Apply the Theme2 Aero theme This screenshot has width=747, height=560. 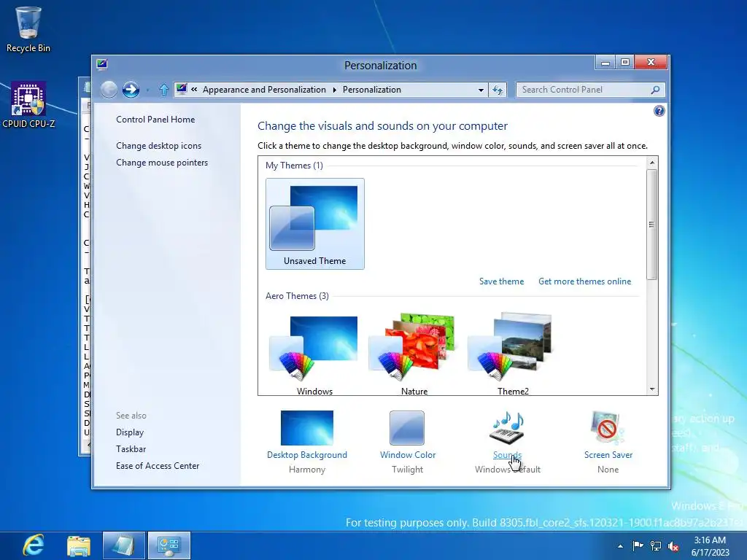coord(513,355)
